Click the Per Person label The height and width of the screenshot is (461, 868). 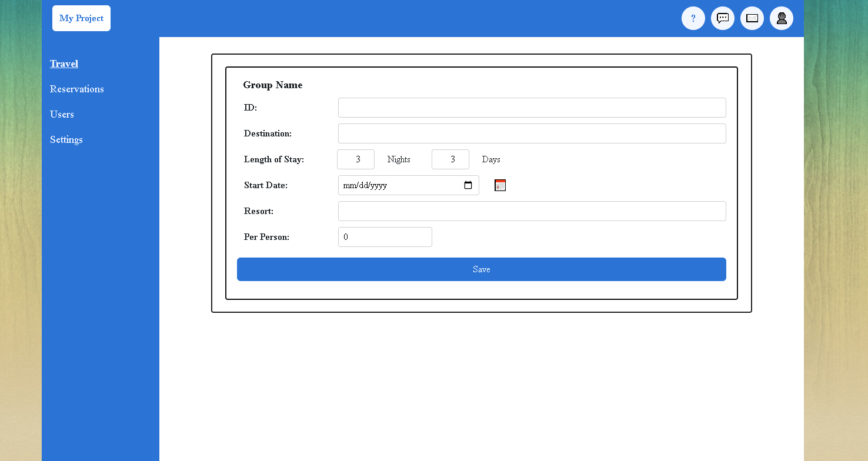pos(266,237)
